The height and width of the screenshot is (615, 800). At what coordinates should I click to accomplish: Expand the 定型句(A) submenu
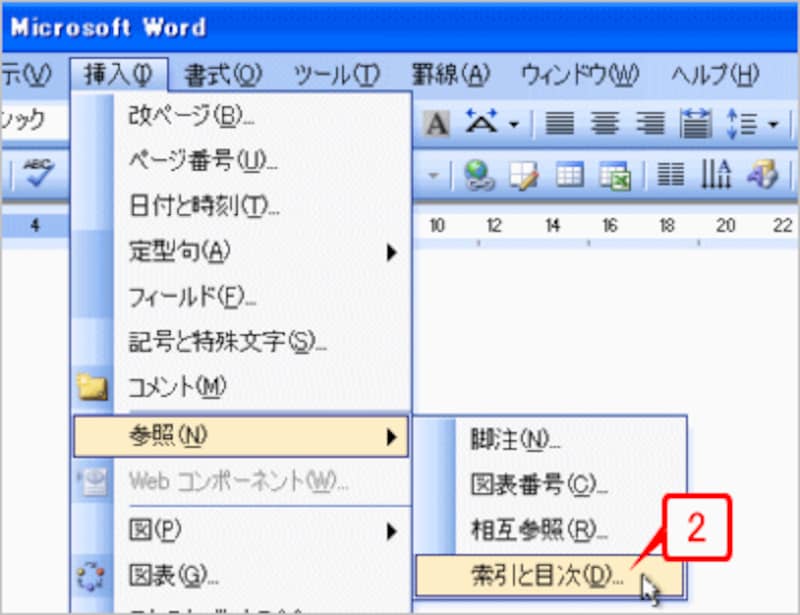click(241, 251)
